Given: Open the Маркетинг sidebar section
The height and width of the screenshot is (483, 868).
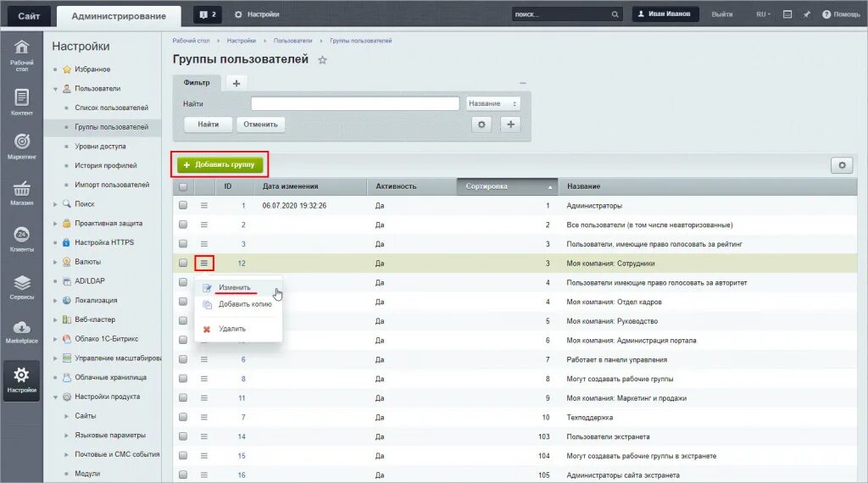Looking at the screenshot, I should 21,147.
